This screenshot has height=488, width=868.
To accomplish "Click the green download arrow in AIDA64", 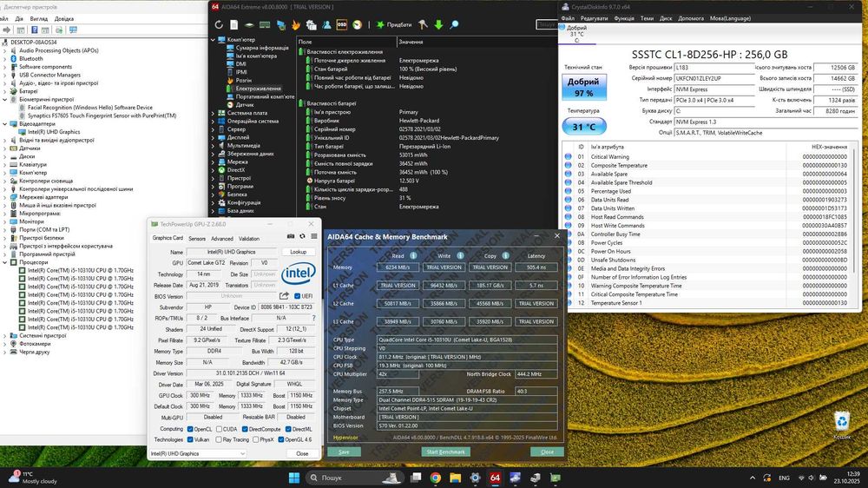I will pos(438,24).
